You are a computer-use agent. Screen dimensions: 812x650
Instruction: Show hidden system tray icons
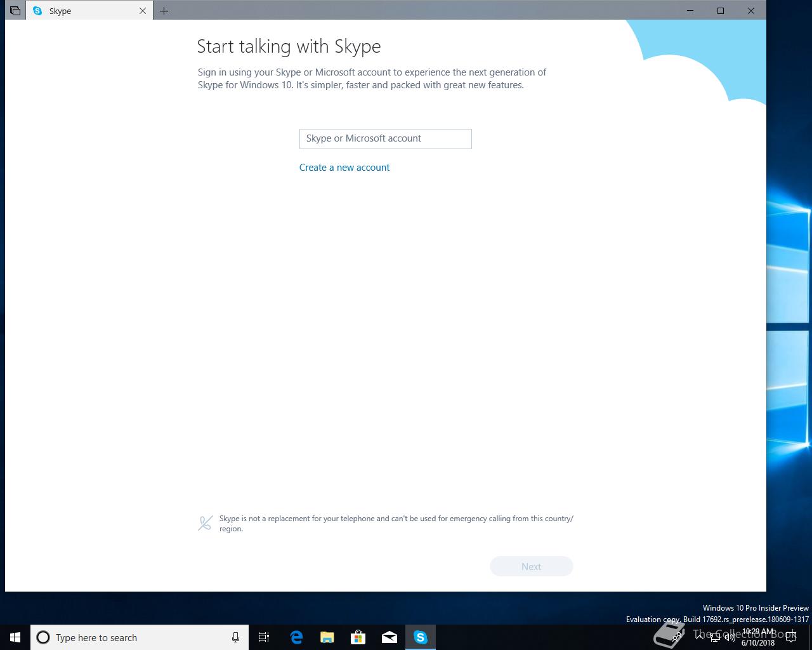[x=699, y=637]
